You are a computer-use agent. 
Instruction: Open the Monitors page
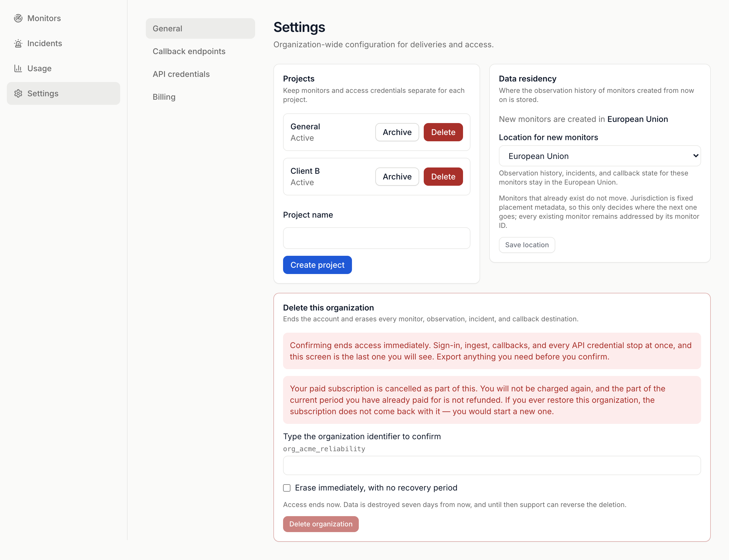point(63,18)
